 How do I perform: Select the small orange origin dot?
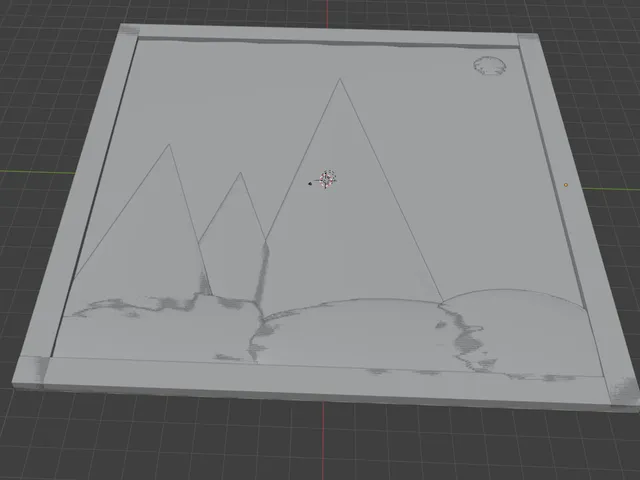(x=566, y=185)
